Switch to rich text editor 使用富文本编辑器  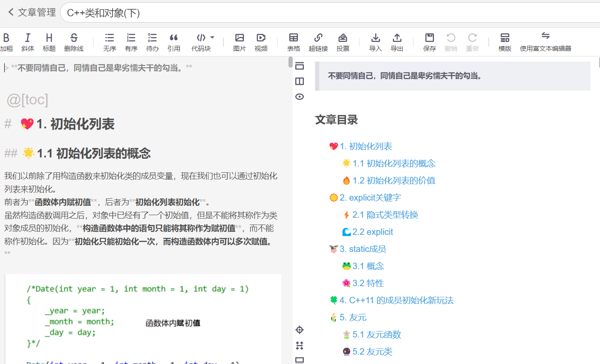[x=546, y=42]
